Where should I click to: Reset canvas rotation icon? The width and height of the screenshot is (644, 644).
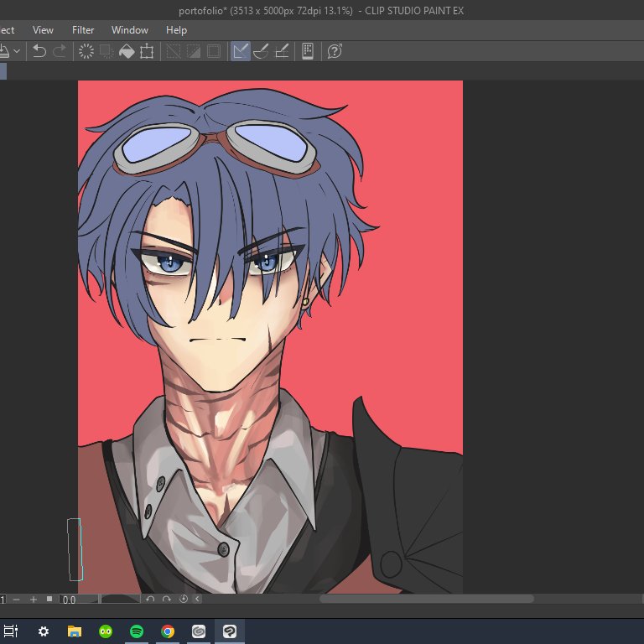tap(183, 600)
